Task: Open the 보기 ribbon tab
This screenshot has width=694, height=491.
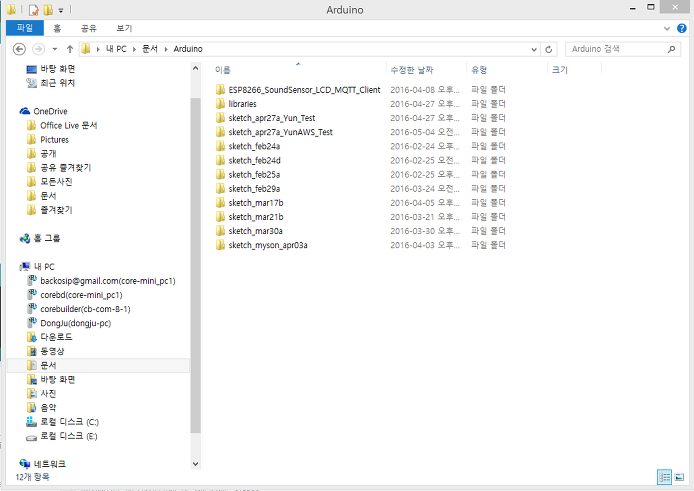Action: click(124, 28)
